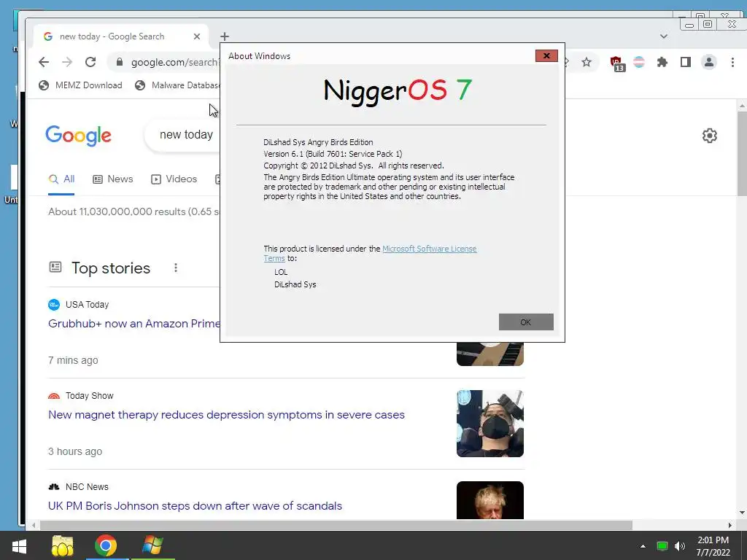Viewport: 747px width, 560px height.
Task: Open Top stories three-dot options
Action: 176,268
